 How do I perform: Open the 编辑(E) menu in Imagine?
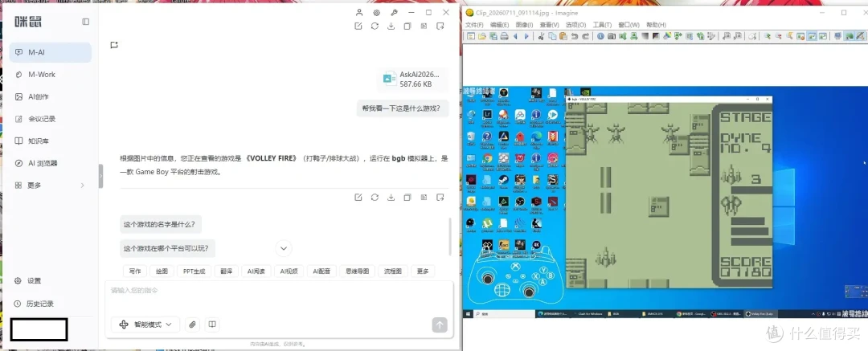pyautogui.click(x=499, y=25)
